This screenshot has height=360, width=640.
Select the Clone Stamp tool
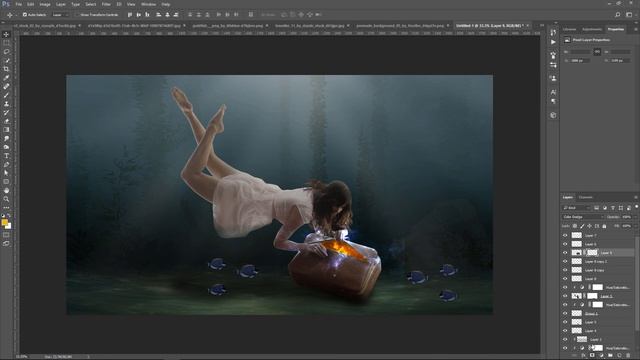pos(6,104)
